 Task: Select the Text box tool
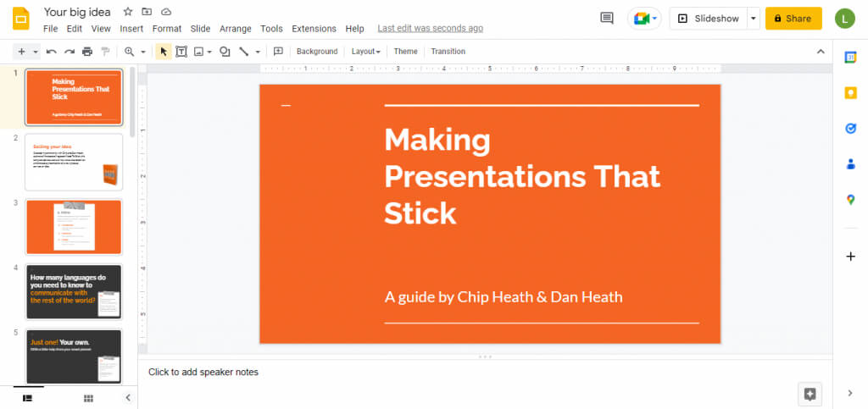pos(181,52)
